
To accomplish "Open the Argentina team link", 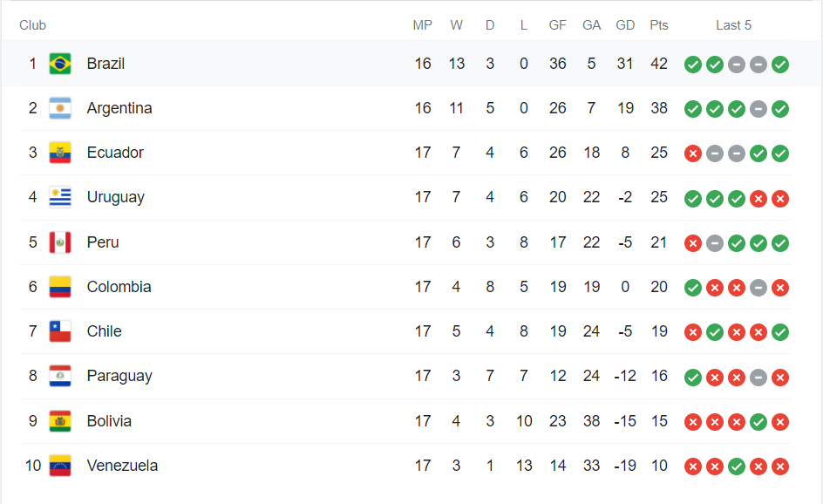I will [119, 108].
